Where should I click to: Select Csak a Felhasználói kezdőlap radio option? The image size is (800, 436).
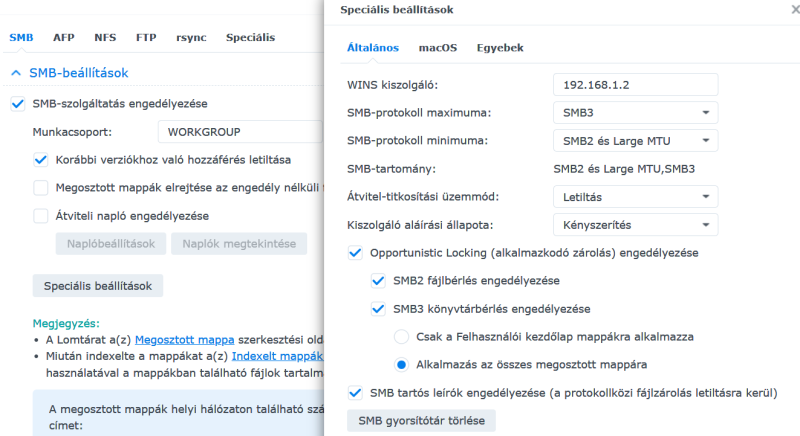402,337
